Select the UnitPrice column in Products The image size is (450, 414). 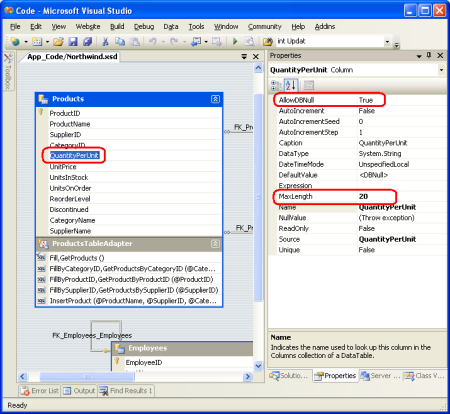point(63,167)
